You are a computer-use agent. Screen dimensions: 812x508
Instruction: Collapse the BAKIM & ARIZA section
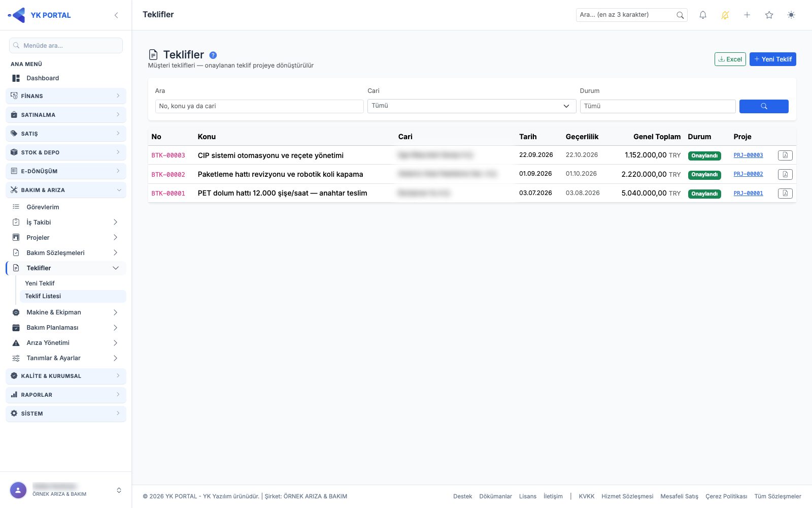66,190
